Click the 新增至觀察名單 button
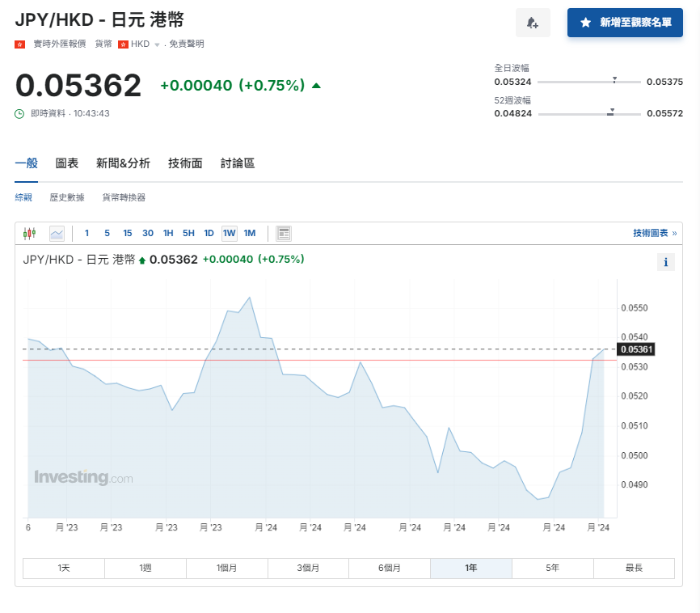Image resolution: width=700 pixels, height=613 pixels. [x=625, y=22]
